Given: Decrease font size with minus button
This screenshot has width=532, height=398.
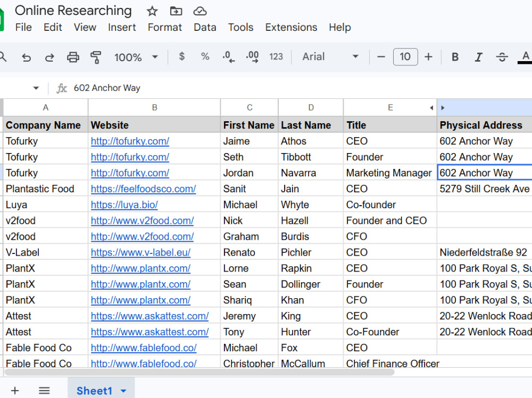Looking at the screenshot, I should [x=381, y=57].
